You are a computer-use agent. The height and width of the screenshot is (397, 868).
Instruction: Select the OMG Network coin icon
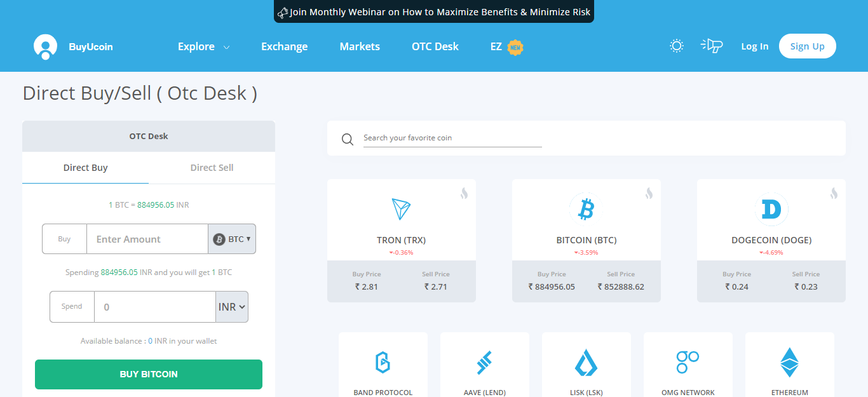click(688, 362)
